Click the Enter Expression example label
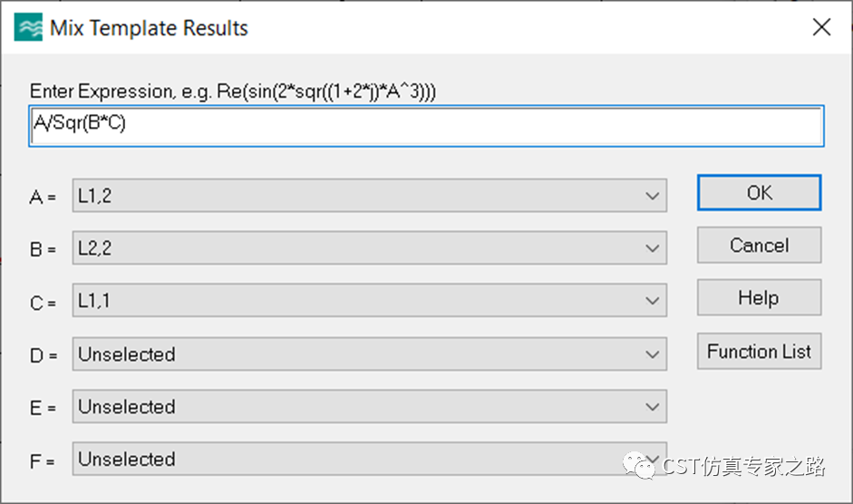The height and width of the screenshot is (504, 853). tap(233, 91)
